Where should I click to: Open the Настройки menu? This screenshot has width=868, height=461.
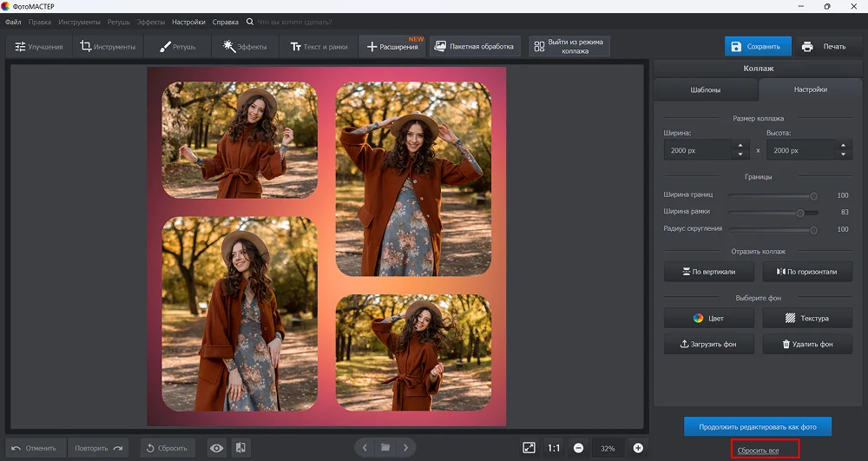[x=188, y=22]
